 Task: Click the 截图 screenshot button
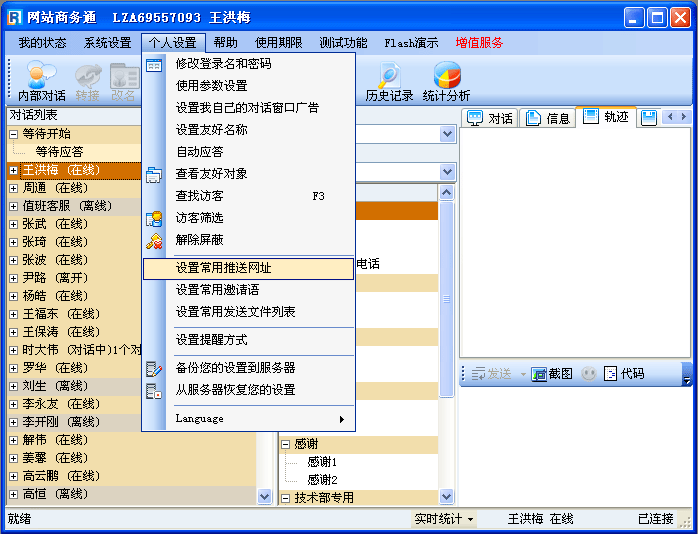(x=552, y=374)
